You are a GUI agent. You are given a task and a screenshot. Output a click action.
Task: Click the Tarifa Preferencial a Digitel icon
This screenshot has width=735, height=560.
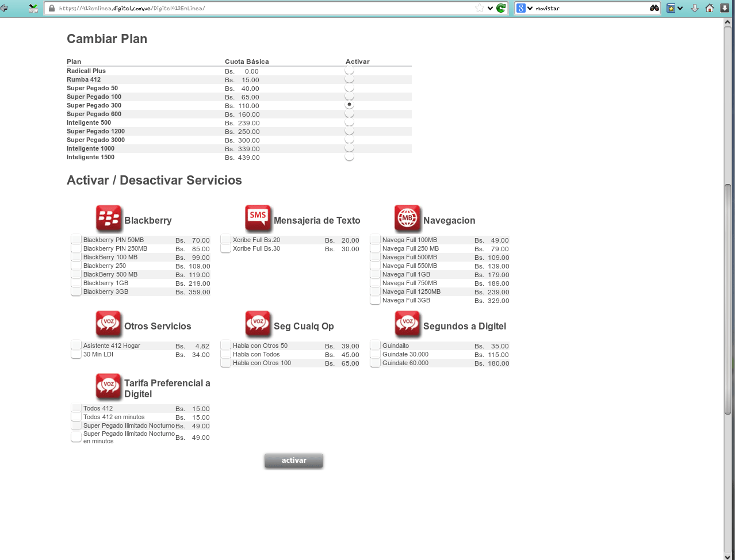pos(109,387)
